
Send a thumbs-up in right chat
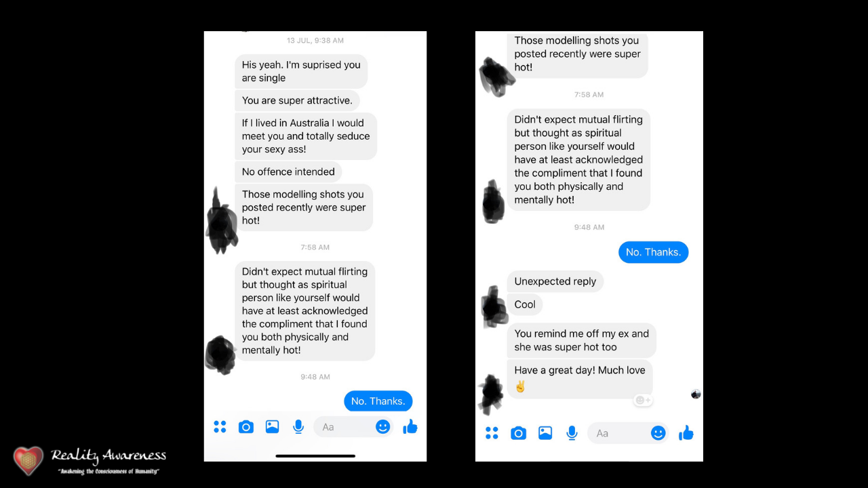pyautogui.click(x=686, y=432)
